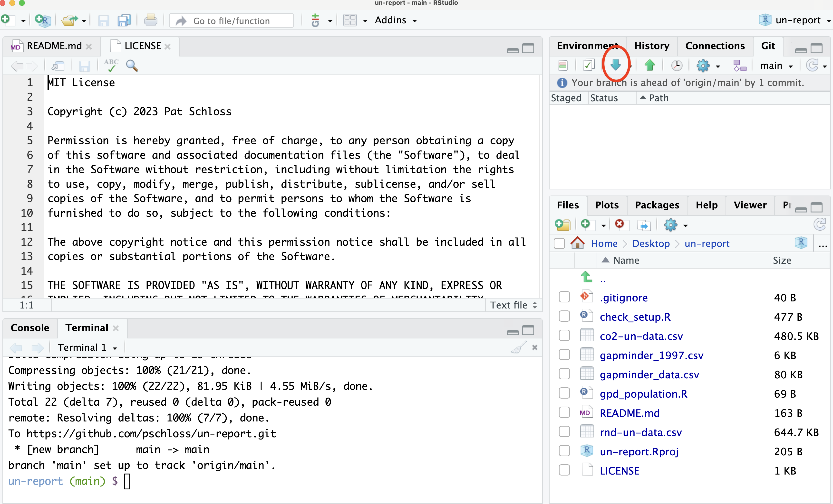This screenshot has height=504, width=833.
Task: Click the green Git push arrow
Action: pos(649,65)
